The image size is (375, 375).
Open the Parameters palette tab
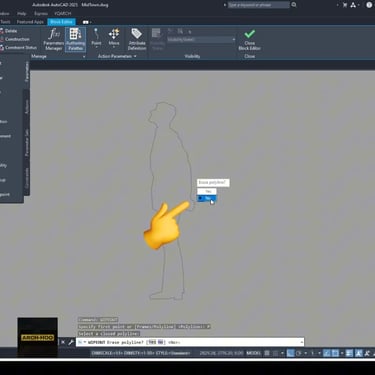click(x=27, y=71)
